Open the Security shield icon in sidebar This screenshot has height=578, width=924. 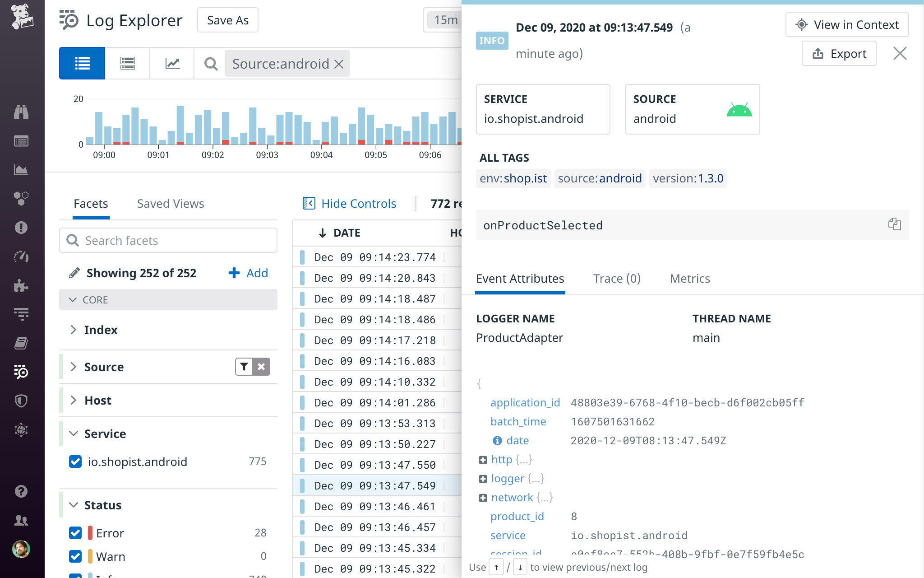point(21,401)
